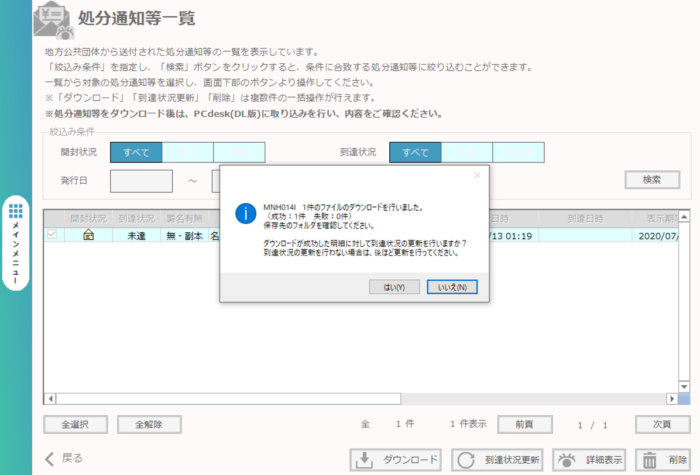Click the eye detail-view icon
The width and height of the screenshot is (700, 475).
567,460
